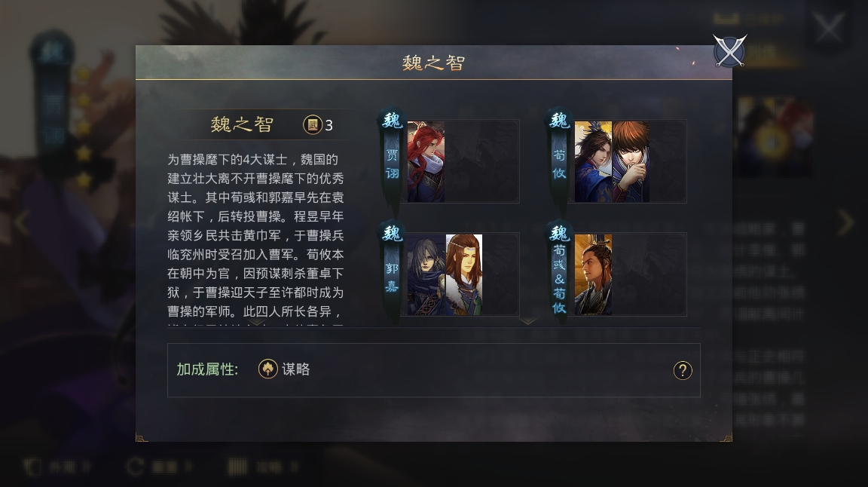
Task: Click the 國 coin icon beside number 3
Action: (x=313, y=124)
